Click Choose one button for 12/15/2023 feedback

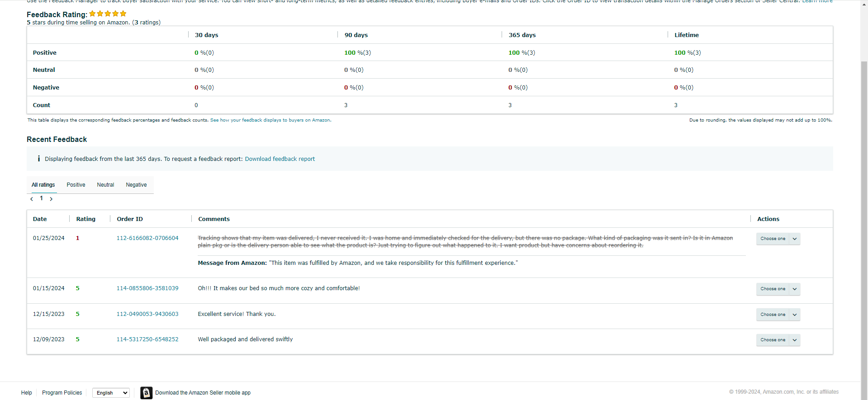[773, 315]
